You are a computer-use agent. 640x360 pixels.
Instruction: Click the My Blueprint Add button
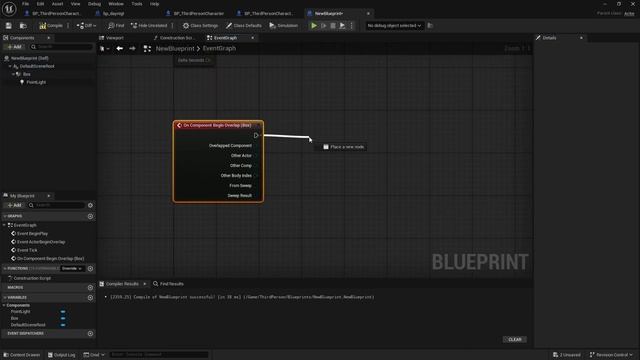[x=14, y=205]
